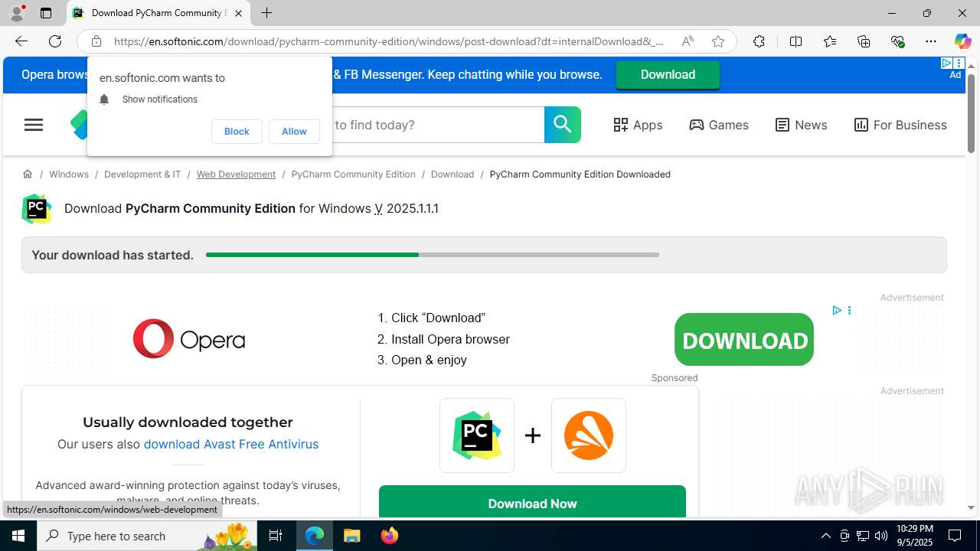Open download Avast Free Antivirus link
Viewport: 980px width, 551px height.
(231, 444)
